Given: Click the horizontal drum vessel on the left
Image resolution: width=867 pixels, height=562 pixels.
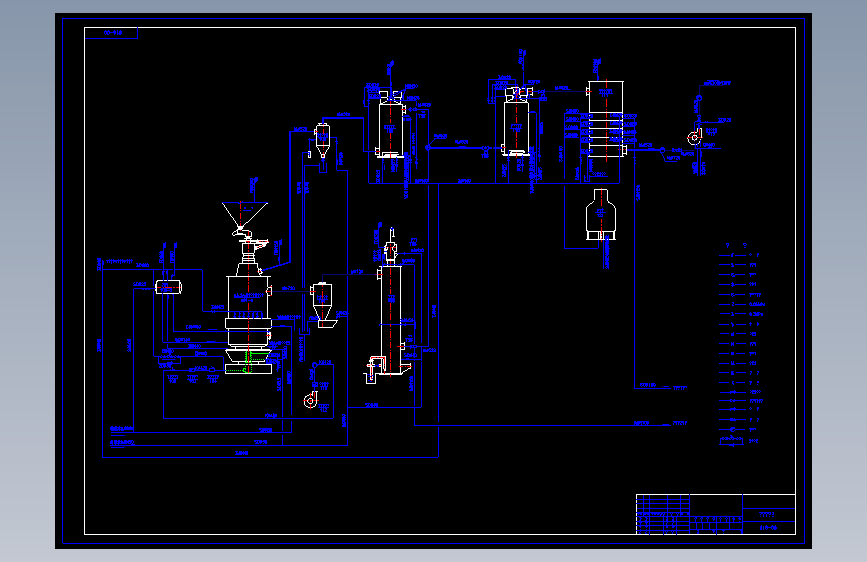Looking at the screenshot, I should pos(169,287).
